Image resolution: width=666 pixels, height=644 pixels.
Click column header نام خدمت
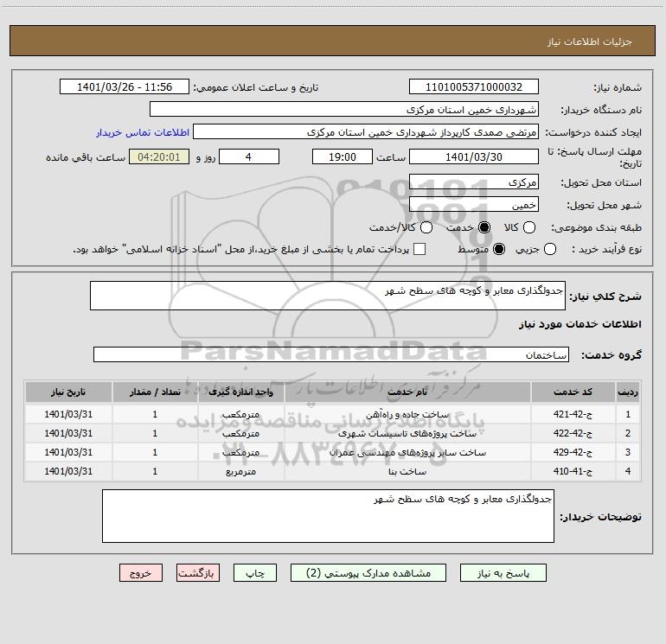407,392
